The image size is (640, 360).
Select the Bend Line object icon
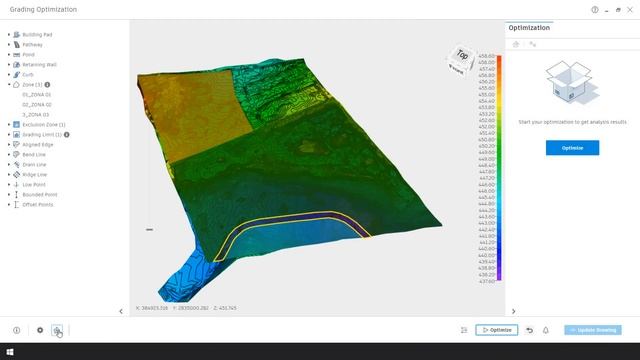pos(17,154)
